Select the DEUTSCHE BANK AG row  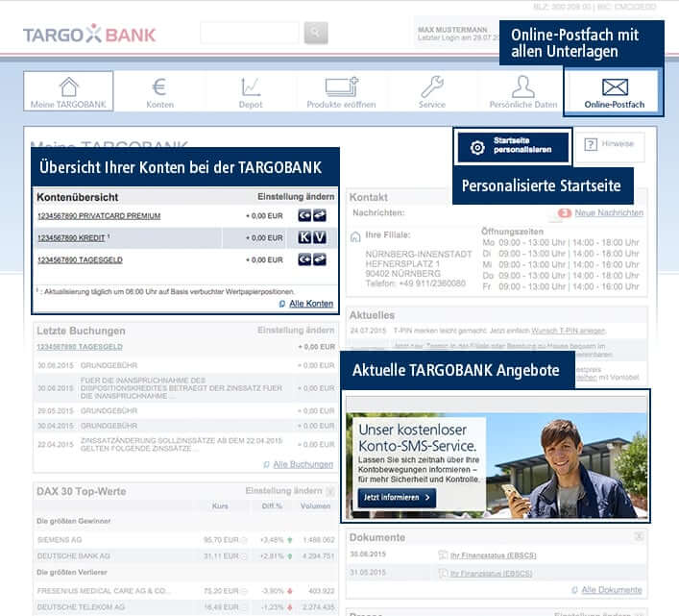point(185,555)
